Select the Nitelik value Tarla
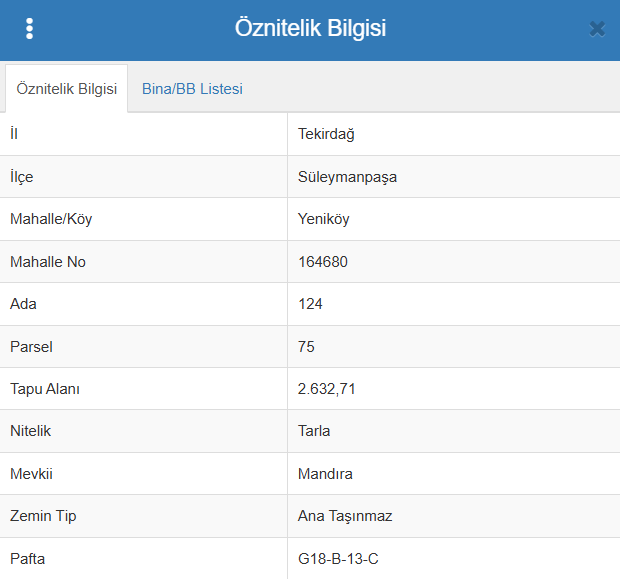Screen dimensions: 620x579 (314, 431)
